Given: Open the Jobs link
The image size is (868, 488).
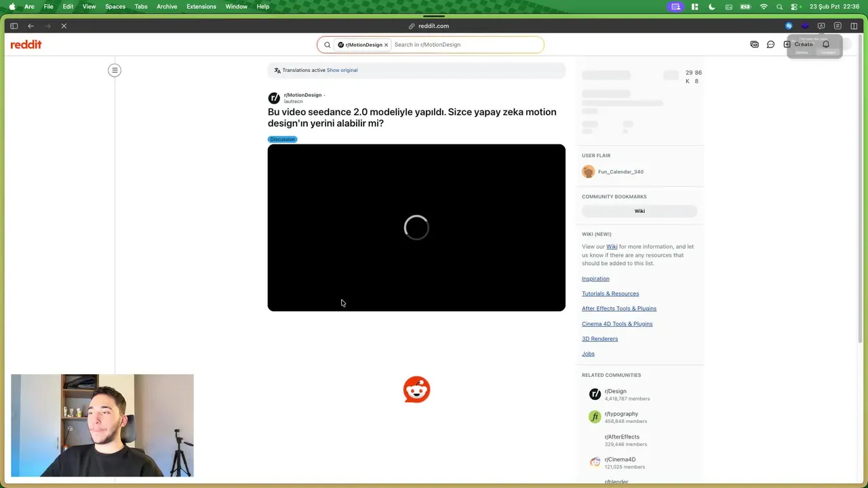Looking at the screenshot, I should pyautogui.click(x=588, y=354).
